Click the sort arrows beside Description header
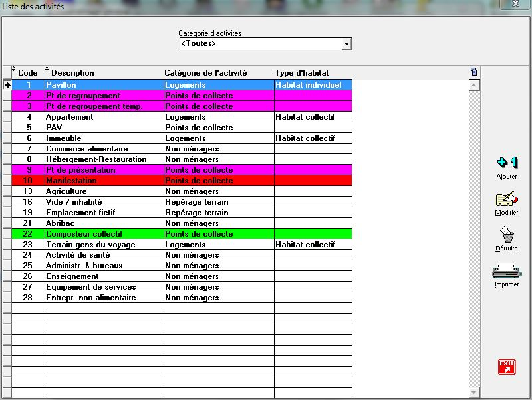This screenshot has width=532, height=400. click(x=47, y=70)
